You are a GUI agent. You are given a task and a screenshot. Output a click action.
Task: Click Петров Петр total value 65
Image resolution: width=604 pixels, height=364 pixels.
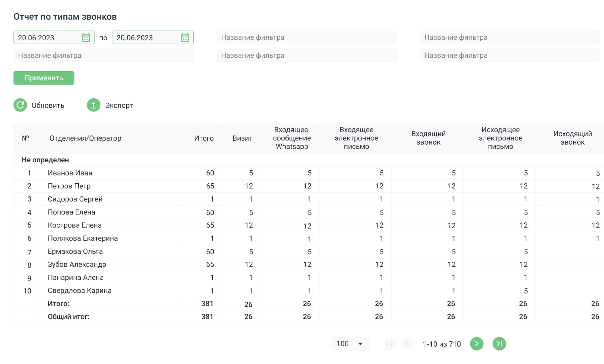point(210,186)
